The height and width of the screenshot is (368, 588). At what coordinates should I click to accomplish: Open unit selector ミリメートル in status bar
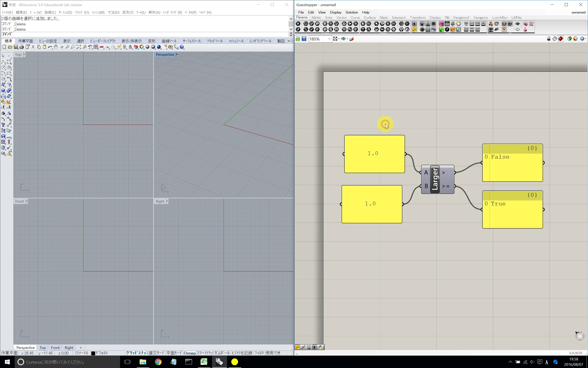(81, 353)
